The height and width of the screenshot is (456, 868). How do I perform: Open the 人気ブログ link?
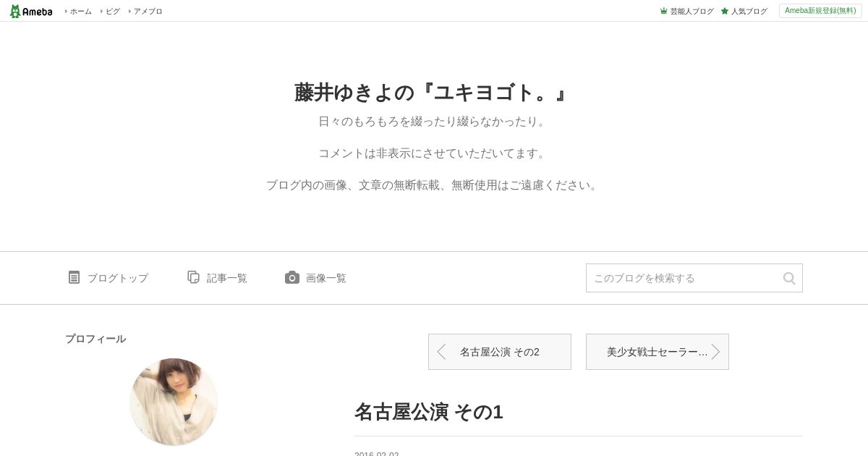(749, 11)
